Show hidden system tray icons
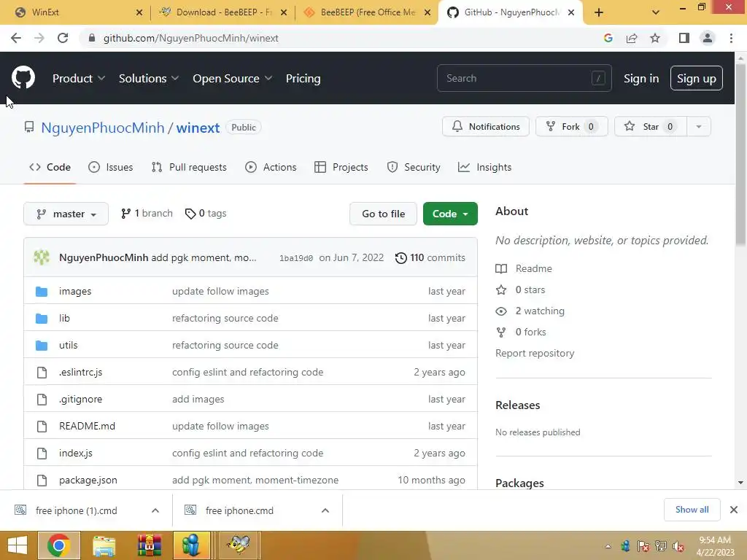 [x=608, y=546]
